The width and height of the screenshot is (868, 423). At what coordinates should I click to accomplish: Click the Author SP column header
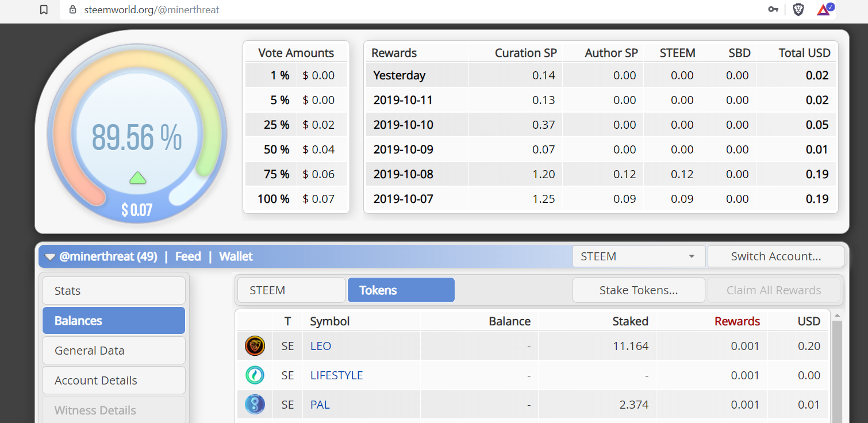coord(611,53)
